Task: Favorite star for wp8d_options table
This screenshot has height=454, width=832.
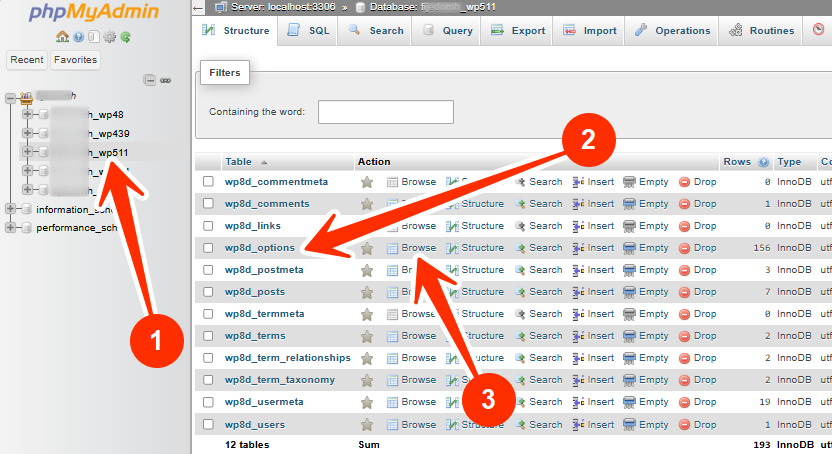Action: [367, 248]
